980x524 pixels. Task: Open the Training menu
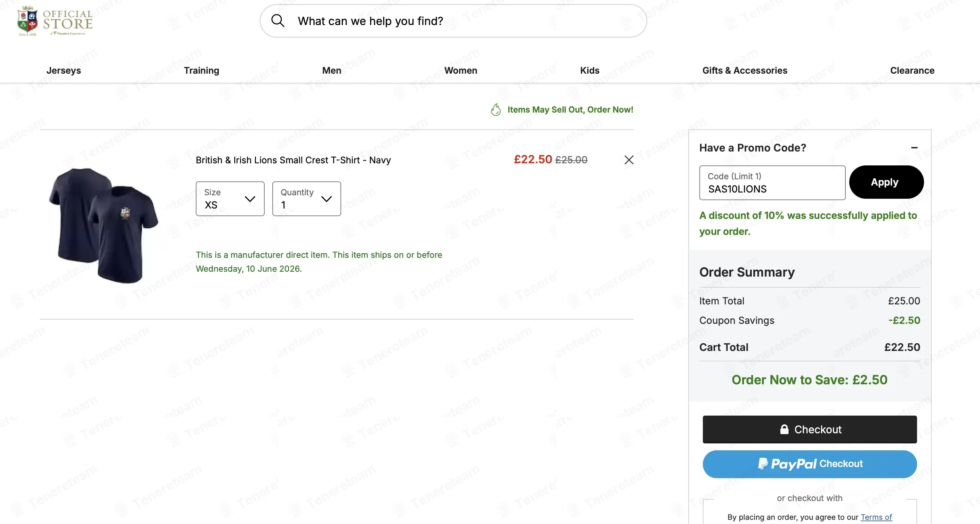[x=201, y=70]
